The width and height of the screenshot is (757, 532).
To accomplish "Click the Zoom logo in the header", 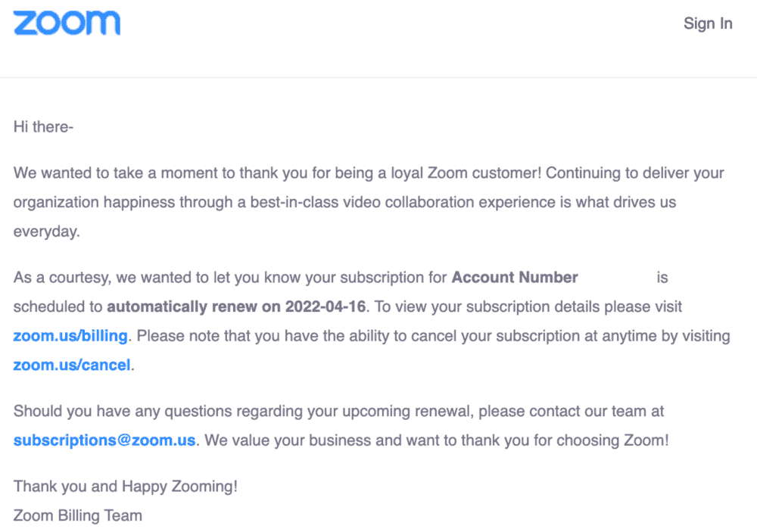I will (67, 23).
